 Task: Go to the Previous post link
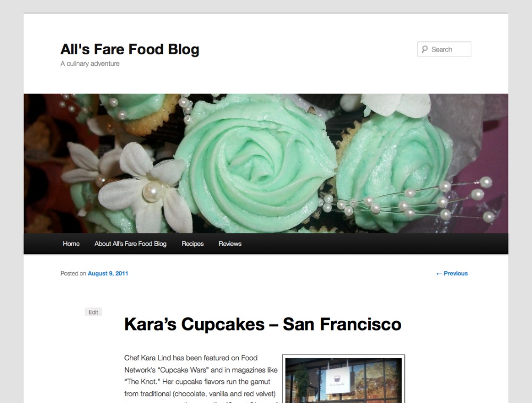(x=452, y=274)
